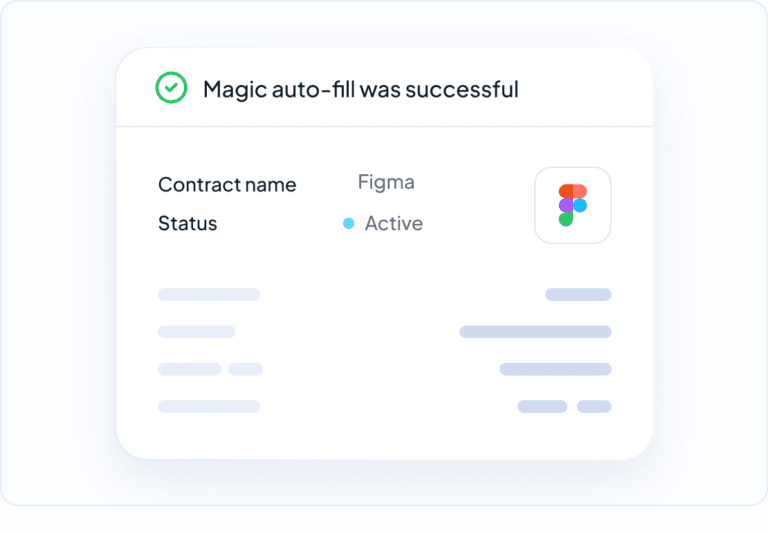
Task: Click bottom-row left placeholder label bar
Action: 209,406
